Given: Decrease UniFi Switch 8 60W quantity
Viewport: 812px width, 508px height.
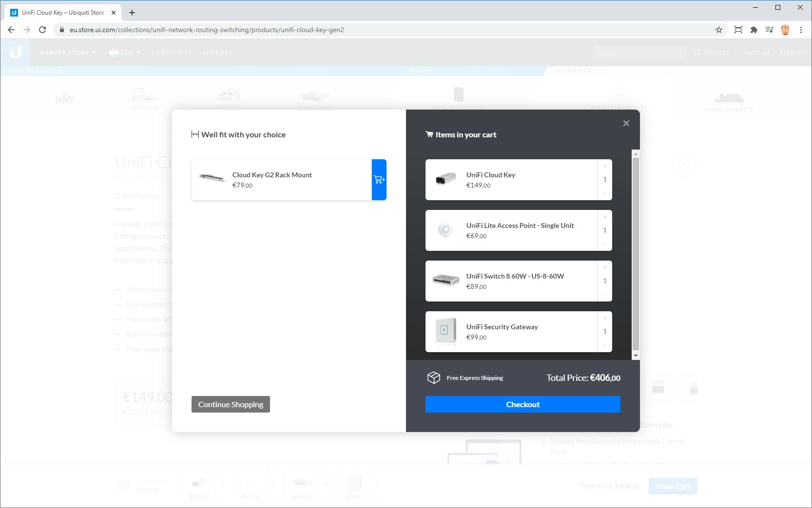Looking at the screenshot, I should click(x=605, y=295).
